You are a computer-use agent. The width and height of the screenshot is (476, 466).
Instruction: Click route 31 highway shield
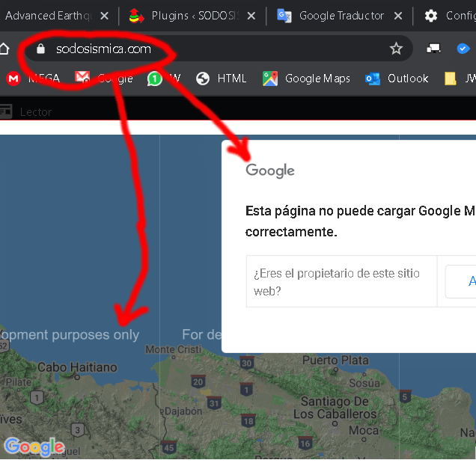click(214, 403)
